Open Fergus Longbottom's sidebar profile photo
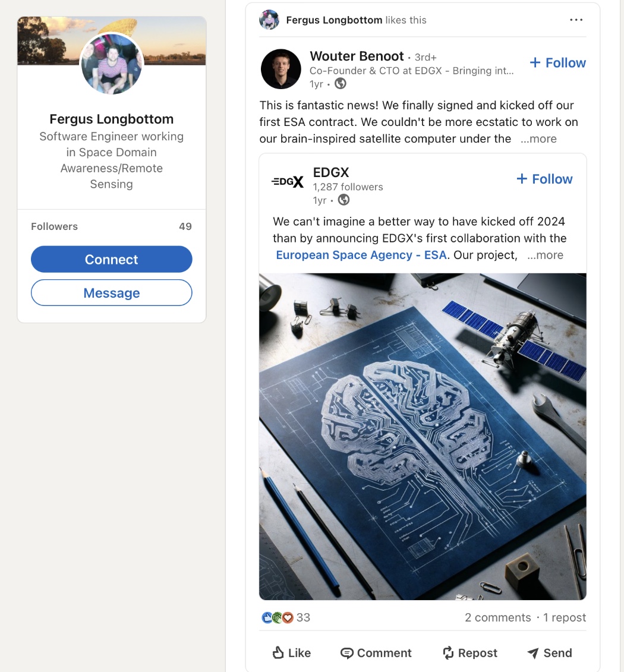Image resolution: width=624 pixels, height=672 pixels. click(x=112, y=64)
